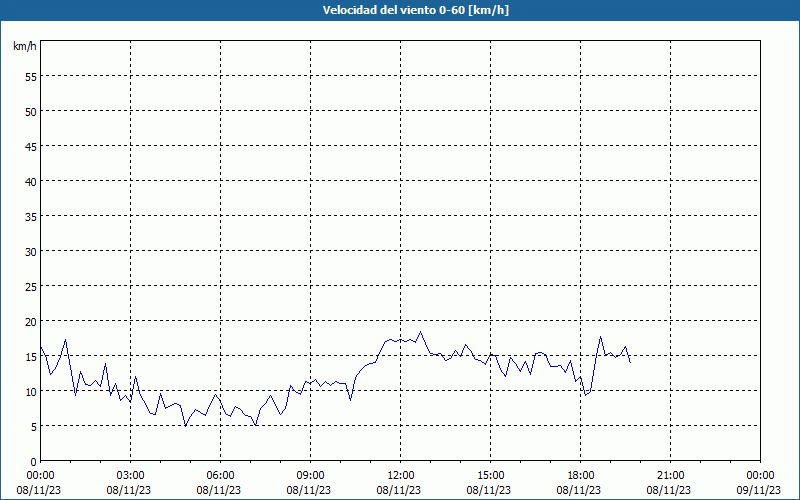Select the "50" tick label on the y-axis

(31, 111)
